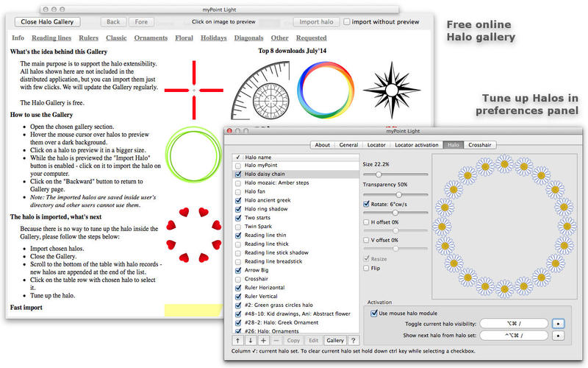Record shortcut for Show next halo

[558, 336]
